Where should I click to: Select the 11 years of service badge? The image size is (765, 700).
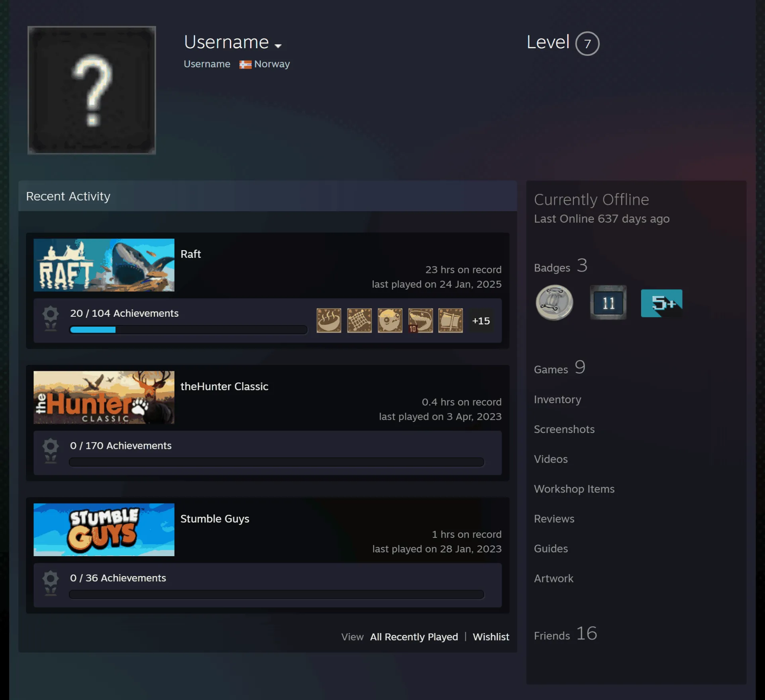coord(608,303)
